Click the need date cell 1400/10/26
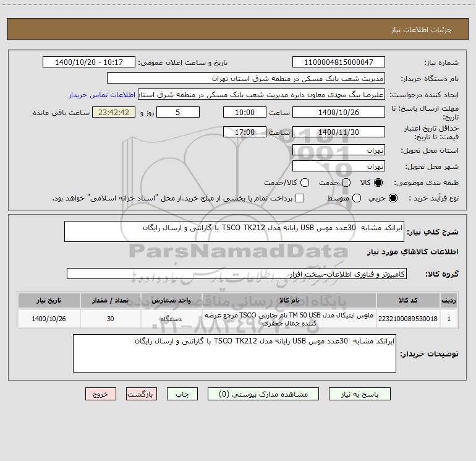Screen dimensions: 476x461 tap(49, 319)
